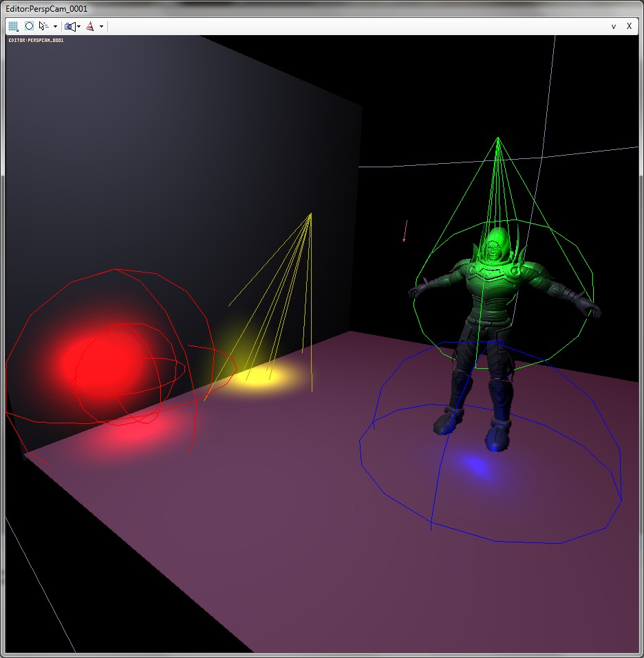The image size is (644, 658).
Task: Click the camera view icon
Action: point(70,26)
